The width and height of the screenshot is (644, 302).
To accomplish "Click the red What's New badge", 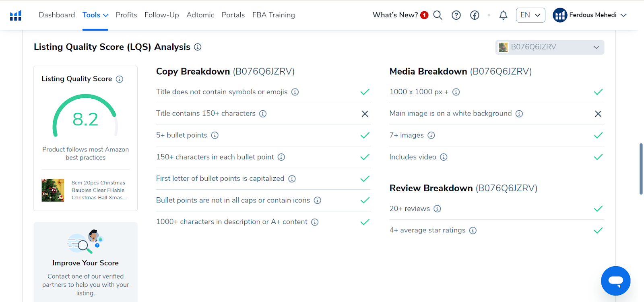I will pyautogui.click(x=424, y=15).
